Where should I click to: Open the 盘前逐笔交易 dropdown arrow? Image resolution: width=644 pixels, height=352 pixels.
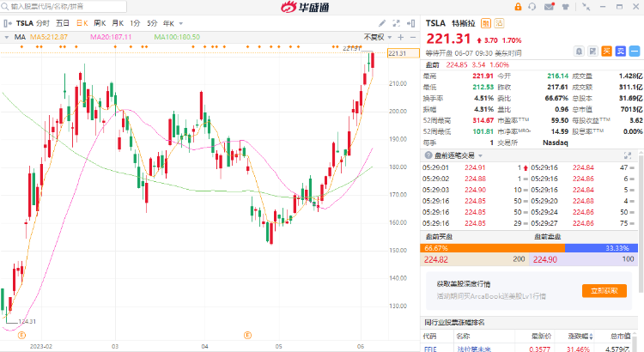[481, 155]
